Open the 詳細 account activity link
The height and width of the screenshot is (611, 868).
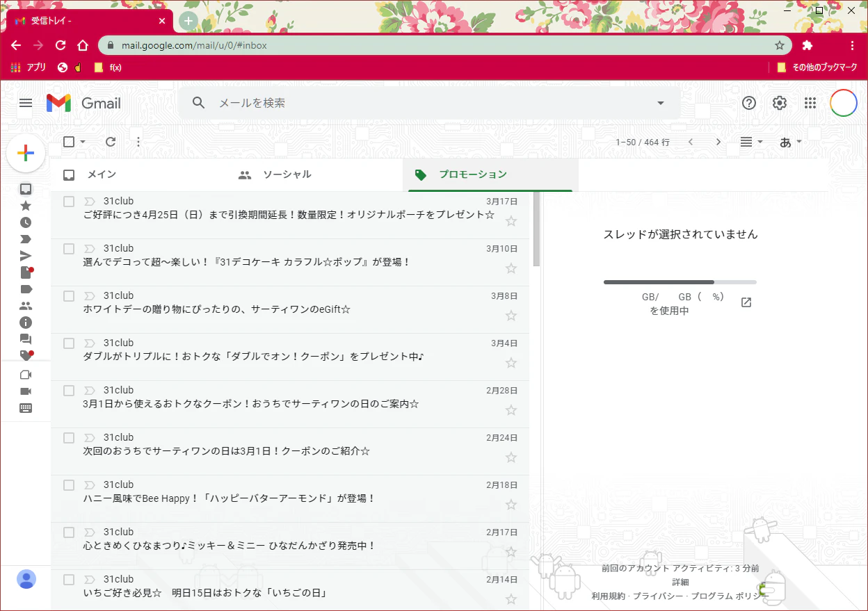click(x=680, y=582)
